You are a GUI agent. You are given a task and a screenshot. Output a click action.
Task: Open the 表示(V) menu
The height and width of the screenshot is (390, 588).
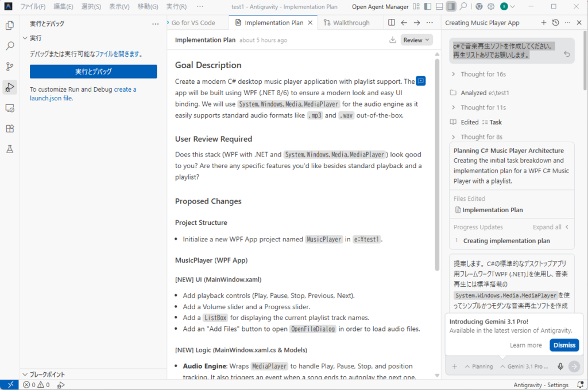(119, 7)
